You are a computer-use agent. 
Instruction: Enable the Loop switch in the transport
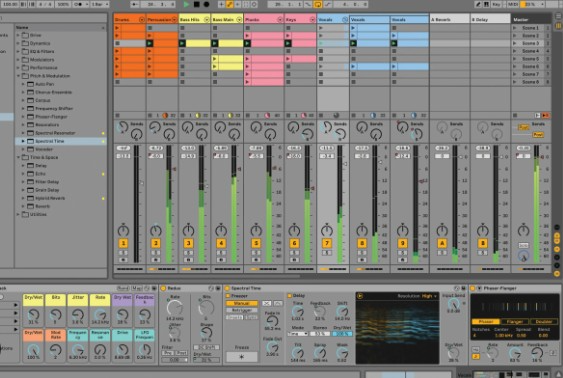pos(318,4)
